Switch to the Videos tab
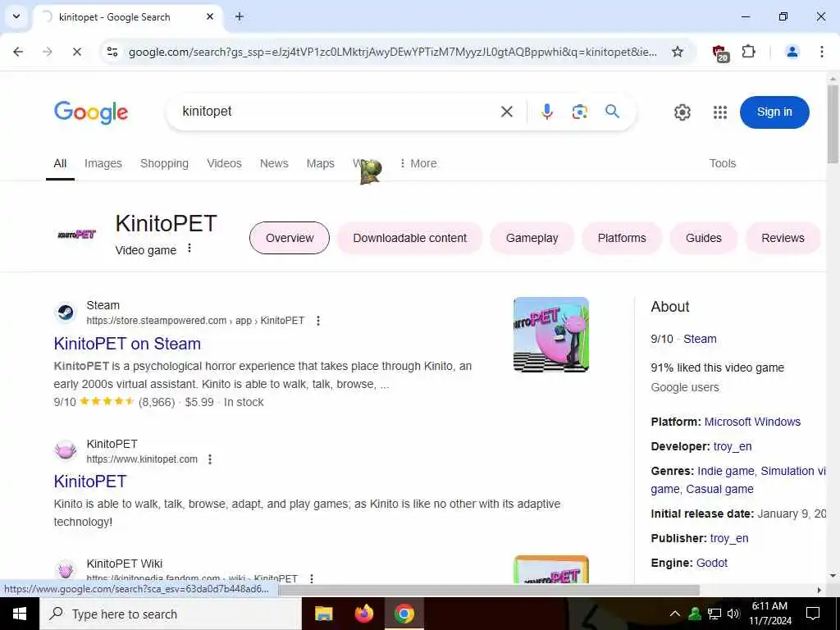 point(225,163)
